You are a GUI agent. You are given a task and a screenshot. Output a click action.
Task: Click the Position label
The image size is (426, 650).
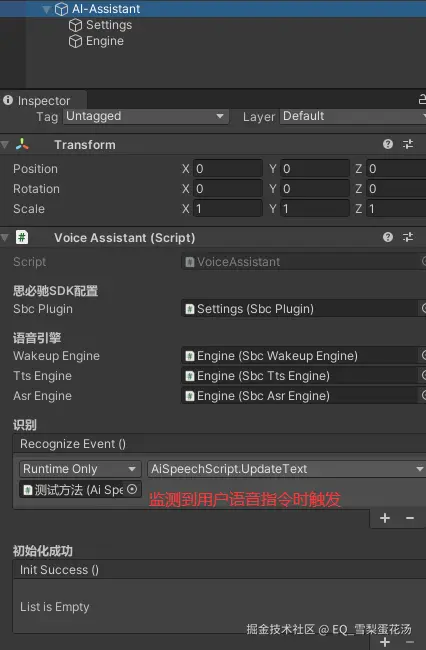point(35,169)
